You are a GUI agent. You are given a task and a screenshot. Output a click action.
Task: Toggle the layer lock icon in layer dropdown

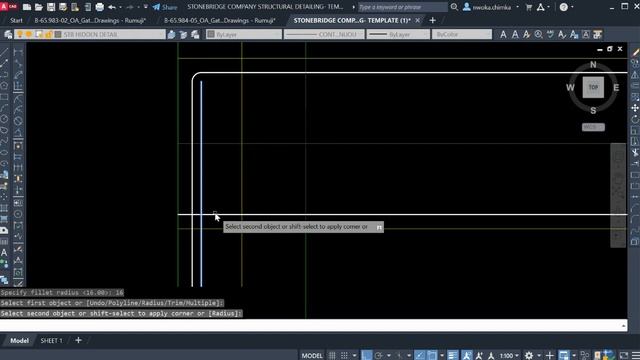coord(49,35)
